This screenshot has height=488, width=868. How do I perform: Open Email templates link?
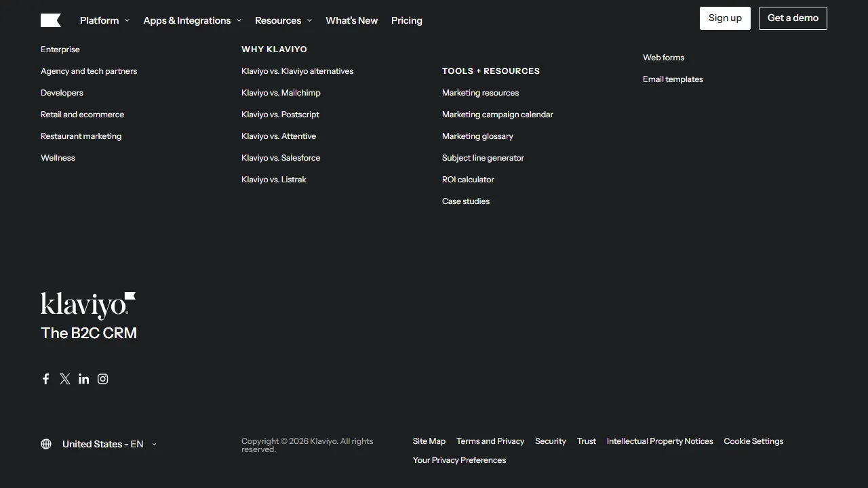[673, 79]
